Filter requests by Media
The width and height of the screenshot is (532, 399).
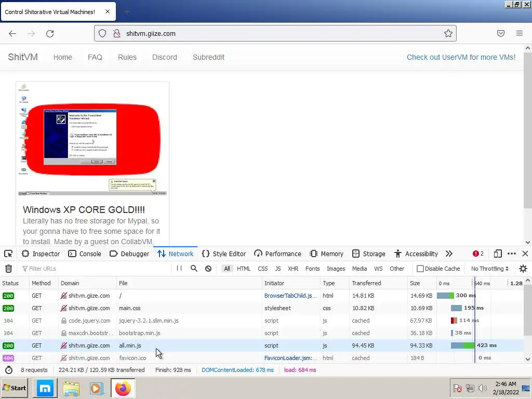click(x=360, y=269)
